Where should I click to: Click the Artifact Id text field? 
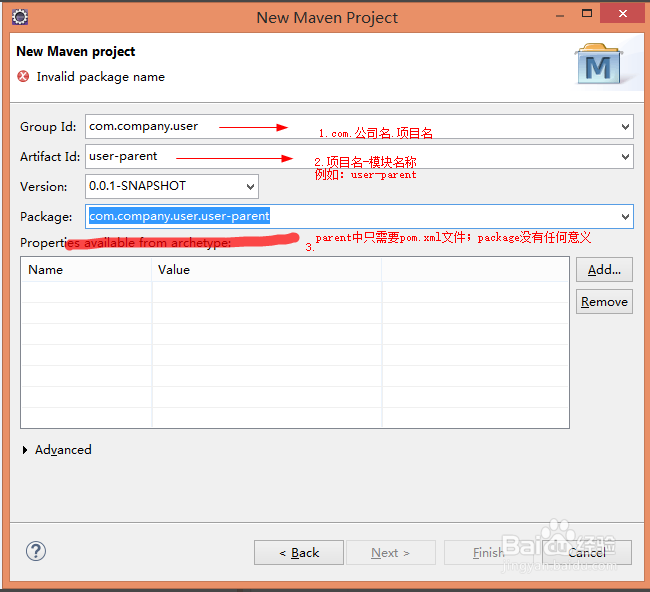pyautogui.click(x=359, y=157)
